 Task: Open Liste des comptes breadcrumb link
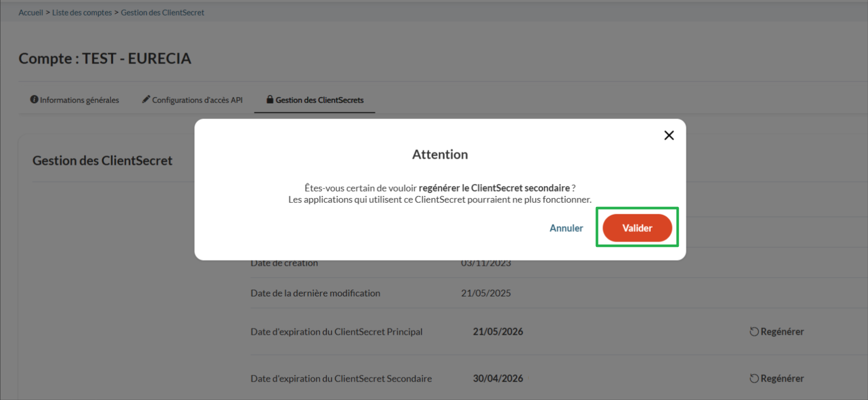[82, 12]
